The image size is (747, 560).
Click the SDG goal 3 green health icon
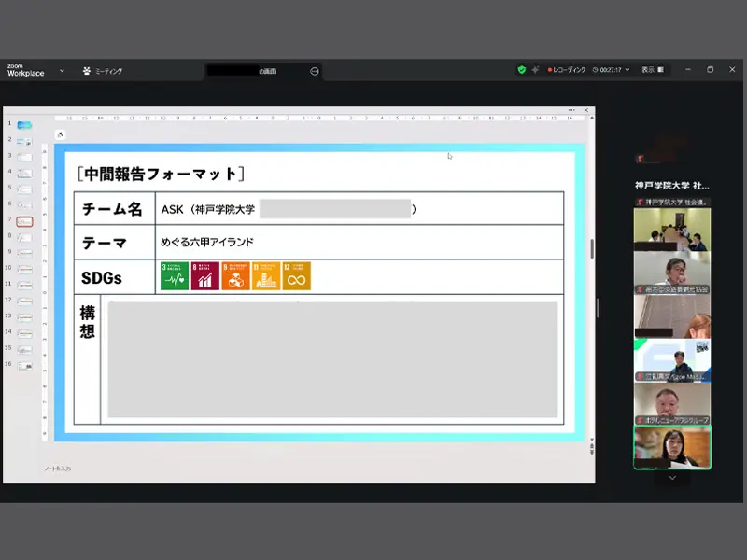point(173,277)
